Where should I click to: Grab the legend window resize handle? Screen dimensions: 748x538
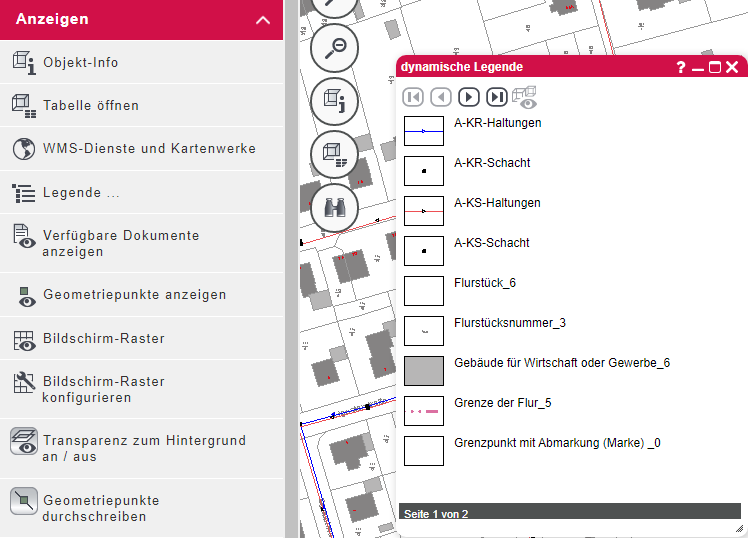pos(738,527)
